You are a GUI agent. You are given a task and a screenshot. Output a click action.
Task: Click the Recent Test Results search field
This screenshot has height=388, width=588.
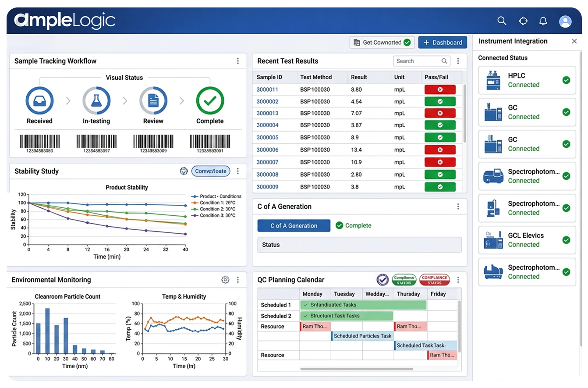[x=416, y=61]
